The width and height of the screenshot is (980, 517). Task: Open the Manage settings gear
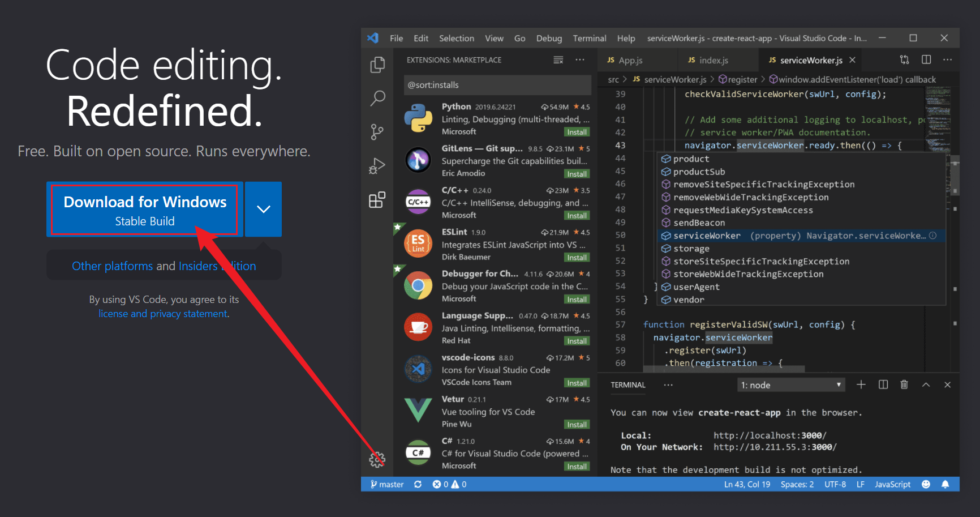[x=377, y=460]
